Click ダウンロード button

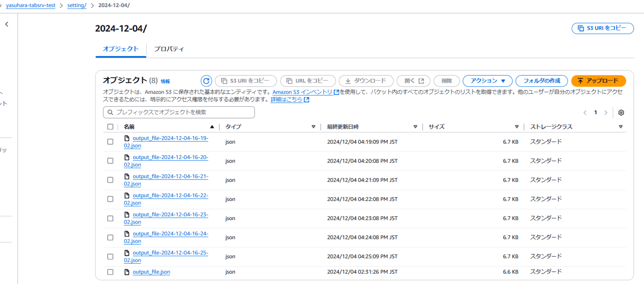click(366, 81)
